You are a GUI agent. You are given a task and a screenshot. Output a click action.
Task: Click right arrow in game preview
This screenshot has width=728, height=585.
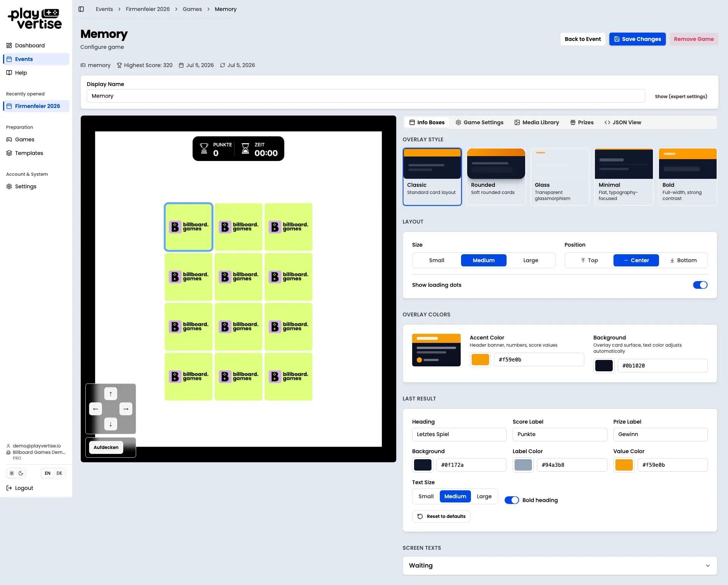click(126, 409)
